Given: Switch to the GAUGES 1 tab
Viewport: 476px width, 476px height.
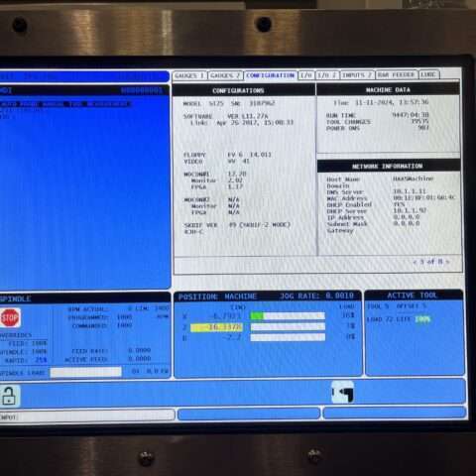Looking at the screenshot, I should (189, 75).
